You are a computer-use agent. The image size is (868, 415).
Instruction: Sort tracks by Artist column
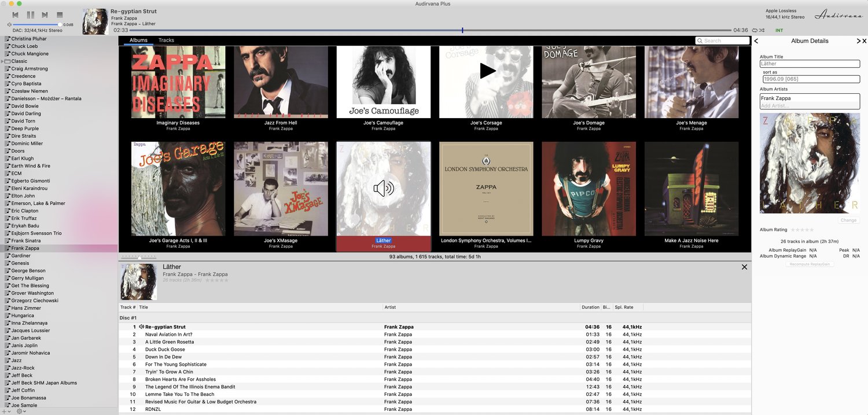(481, 307)
